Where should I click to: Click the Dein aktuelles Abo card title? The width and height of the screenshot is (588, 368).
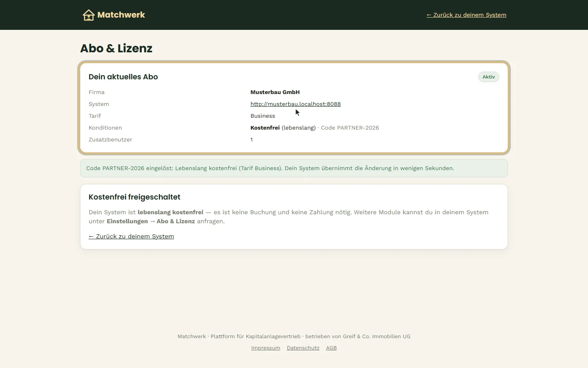(x=123, y=77)
